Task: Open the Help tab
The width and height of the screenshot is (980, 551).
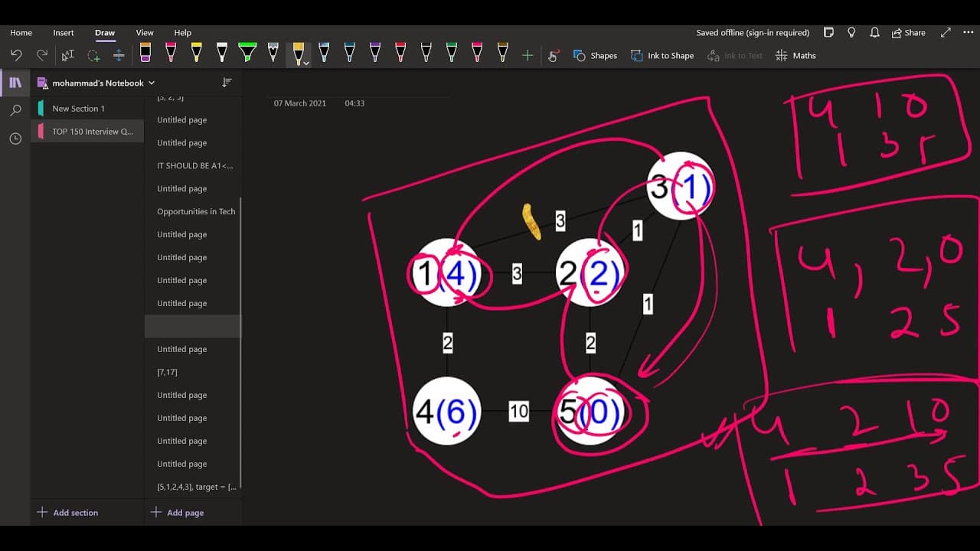Action: click(x=182, y=33)
